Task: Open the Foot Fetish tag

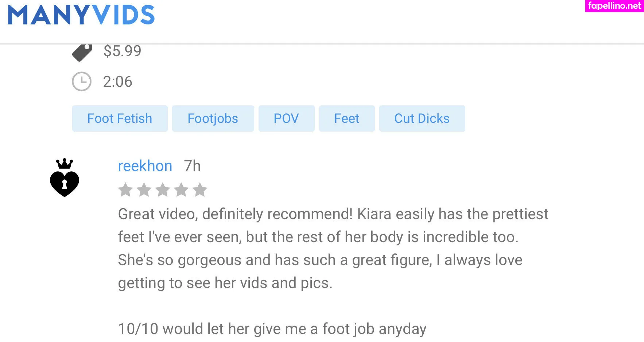Action: click(120, 118)
